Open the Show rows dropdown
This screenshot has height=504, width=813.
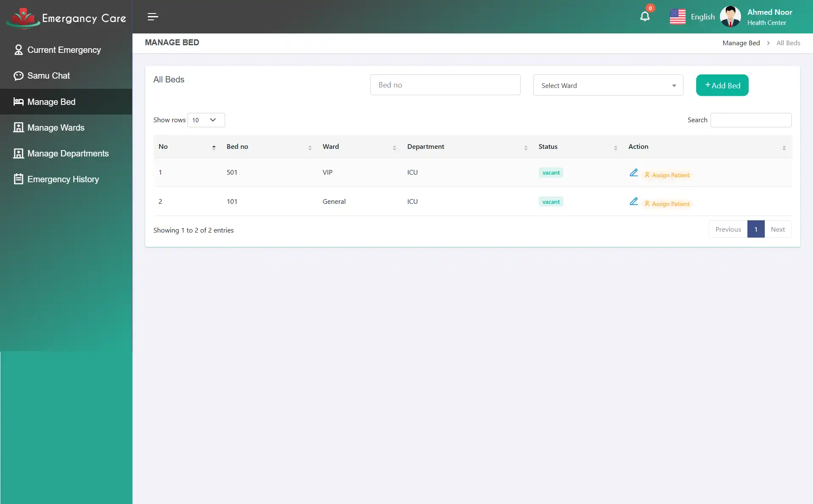coord(206,120)
